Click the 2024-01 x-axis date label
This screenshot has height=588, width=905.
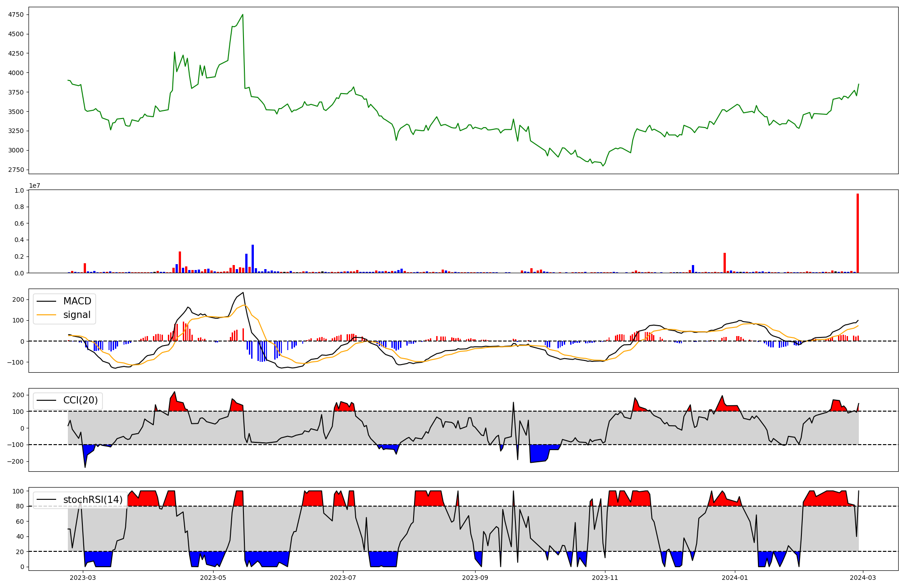pos(735,578)
